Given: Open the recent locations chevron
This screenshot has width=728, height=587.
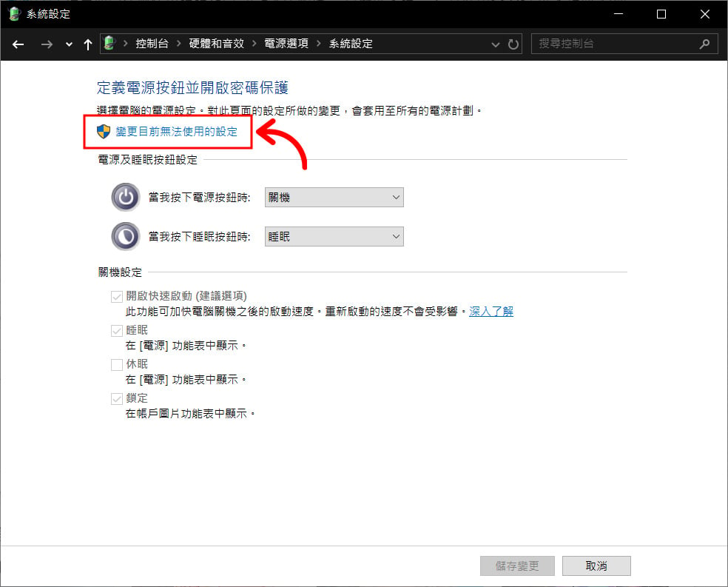Looking at the screenshot, I should point(69,44).
